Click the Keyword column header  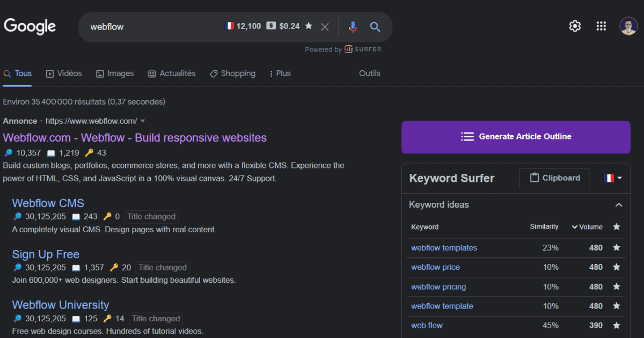click(425, 227)
